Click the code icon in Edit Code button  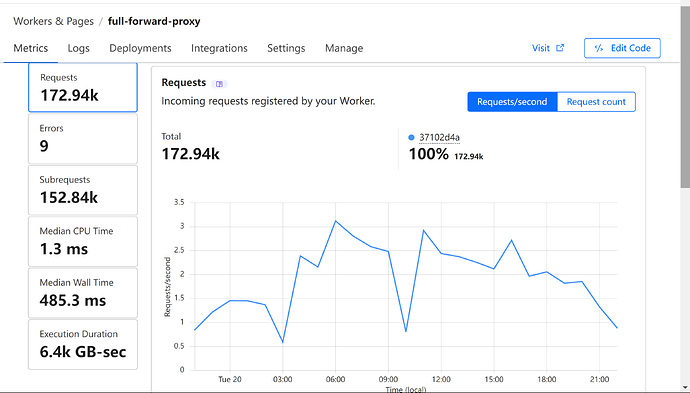point(598,48)
